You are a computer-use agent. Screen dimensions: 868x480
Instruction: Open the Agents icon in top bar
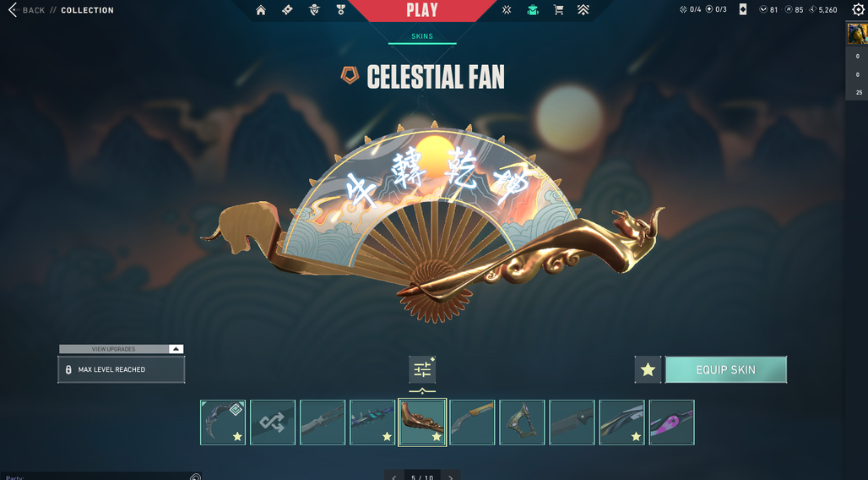pyautogui.click(x=314, y=10)
